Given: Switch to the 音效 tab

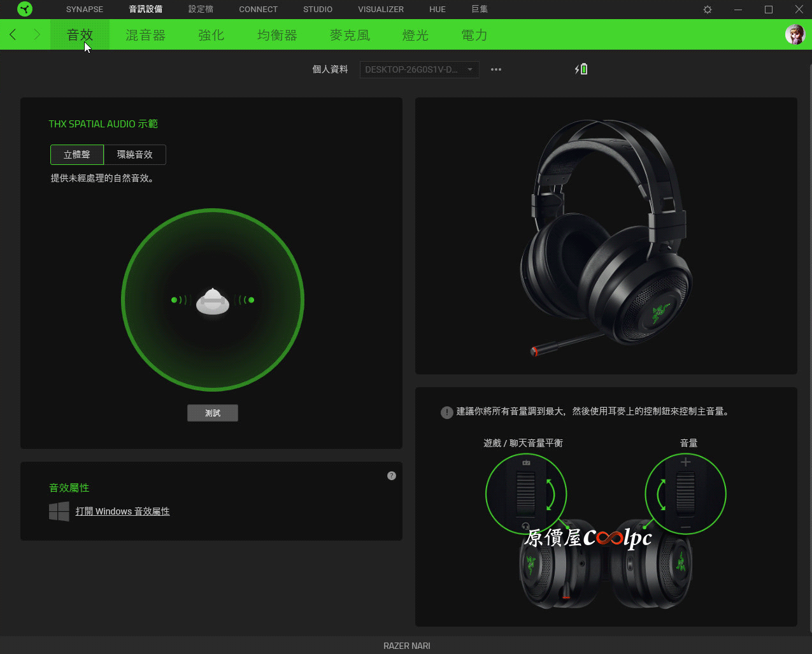Looking at the screenshot, I should click(x=80, y=35).
